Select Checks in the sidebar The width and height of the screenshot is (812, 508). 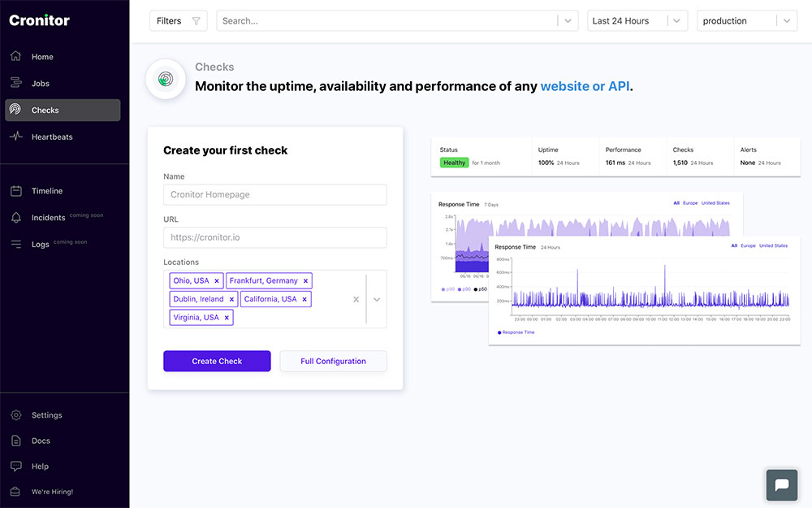coord(63,110)
